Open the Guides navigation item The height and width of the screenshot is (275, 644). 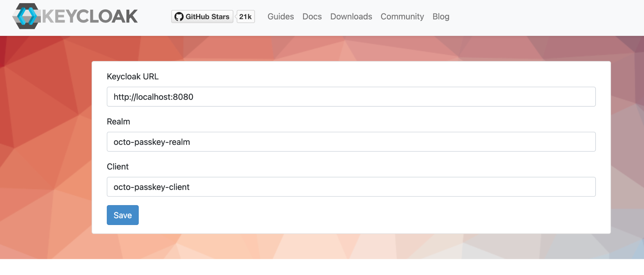(280, 17)
